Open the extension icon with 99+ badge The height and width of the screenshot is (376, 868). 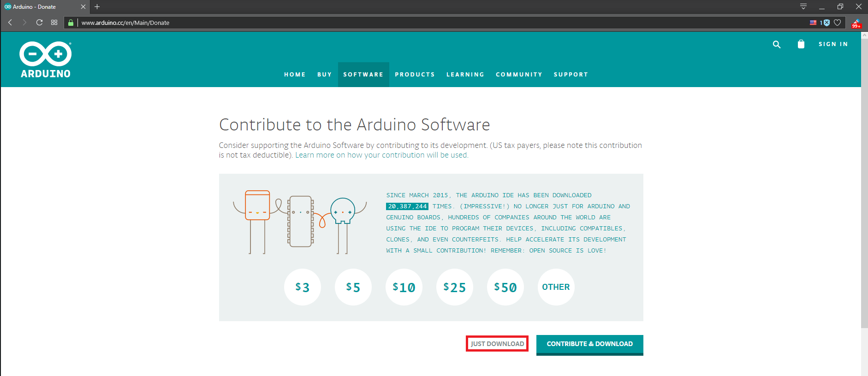[856, 23]
